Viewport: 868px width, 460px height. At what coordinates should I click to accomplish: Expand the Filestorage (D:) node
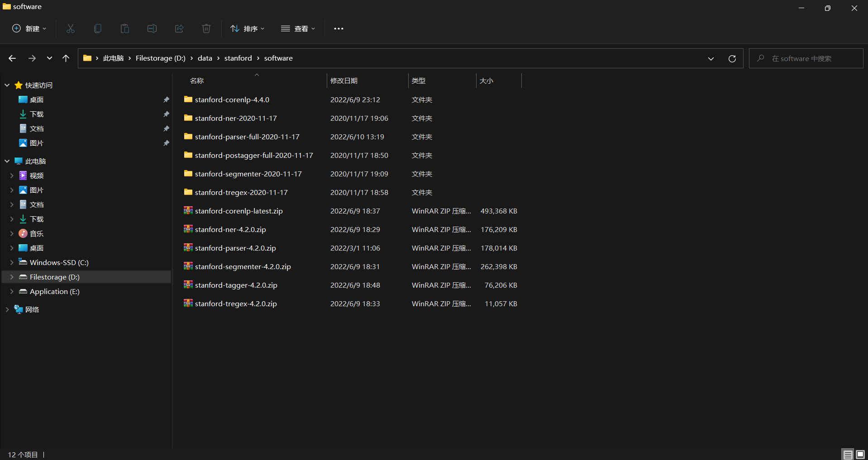12,277
